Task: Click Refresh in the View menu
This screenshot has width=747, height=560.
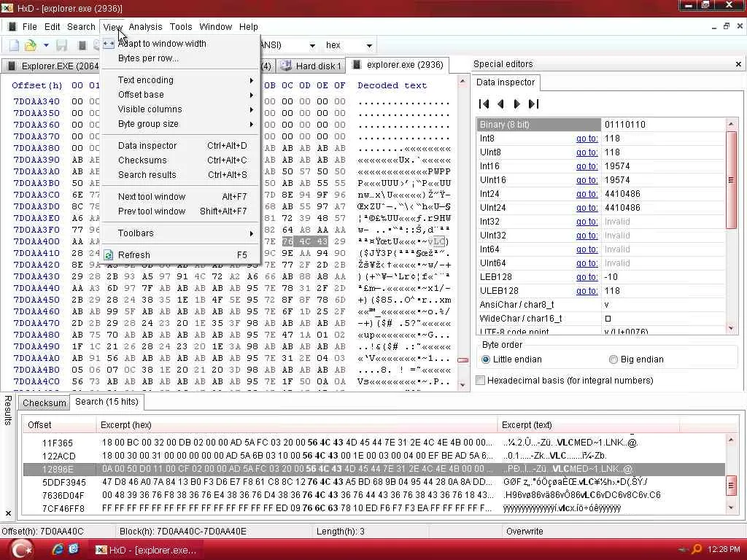Action: coord(181,255)
